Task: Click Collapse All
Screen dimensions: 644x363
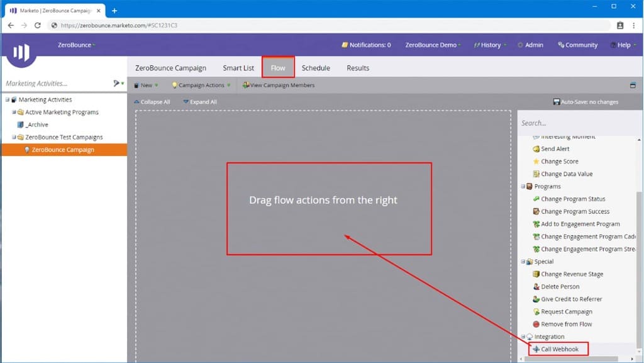Action: click(x=152, y=102)
